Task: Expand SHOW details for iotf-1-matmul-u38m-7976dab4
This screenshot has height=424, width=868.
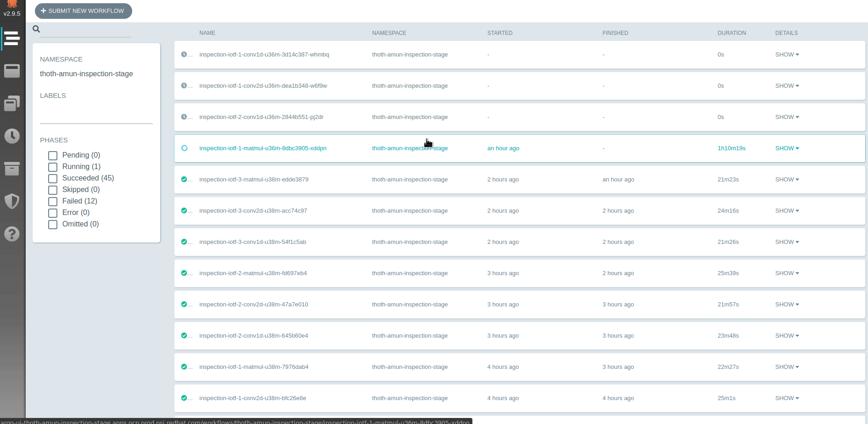Action: click(787, 367)
